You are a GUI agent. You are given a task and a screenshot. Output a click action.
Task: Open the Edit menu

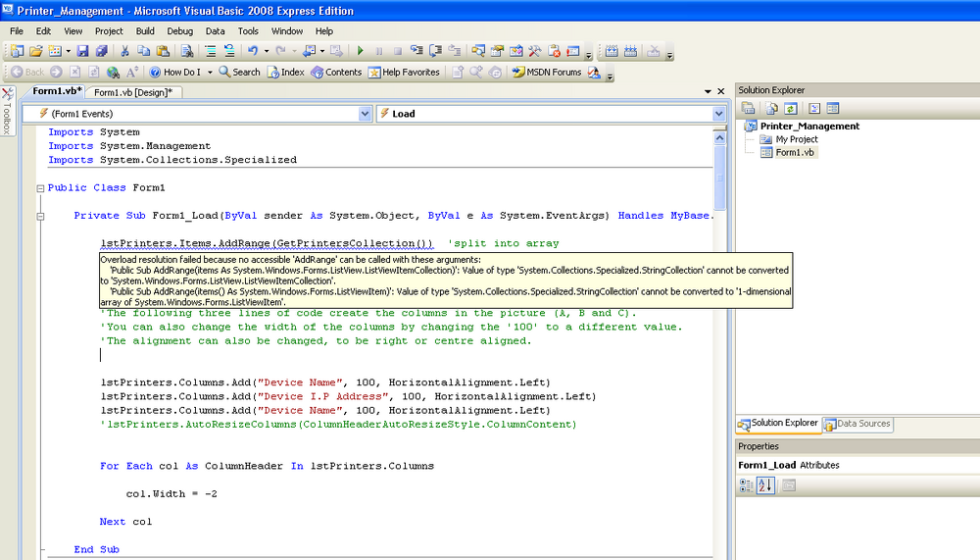click(43, 30)
